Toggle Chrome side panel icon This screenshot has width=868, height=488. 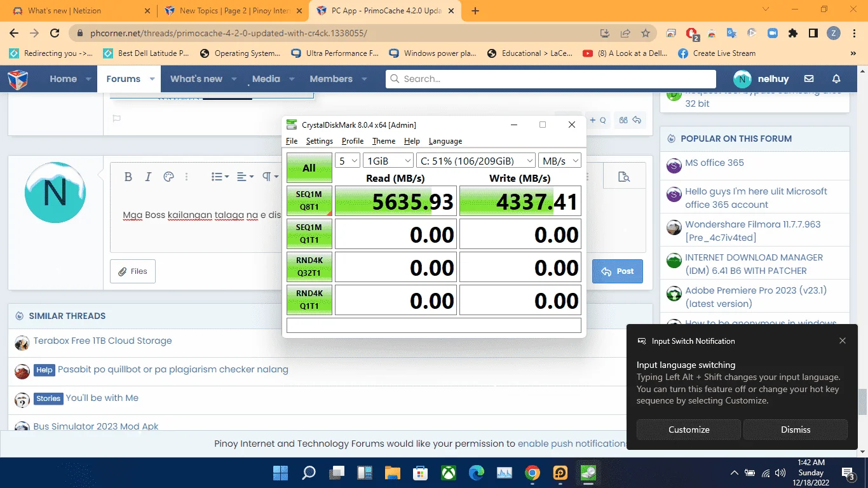pyautogui.click(x=813, y=33)
